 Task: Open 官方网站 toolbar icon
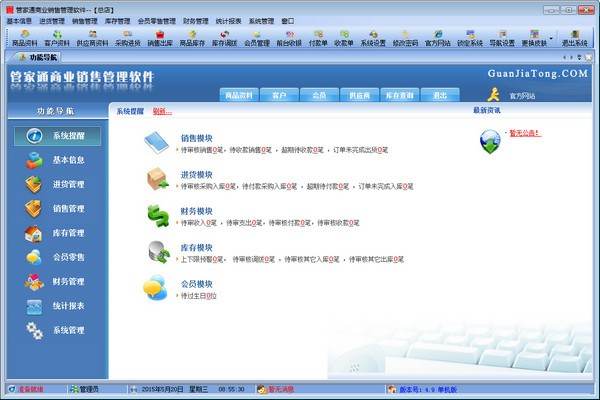pos(437,39)
